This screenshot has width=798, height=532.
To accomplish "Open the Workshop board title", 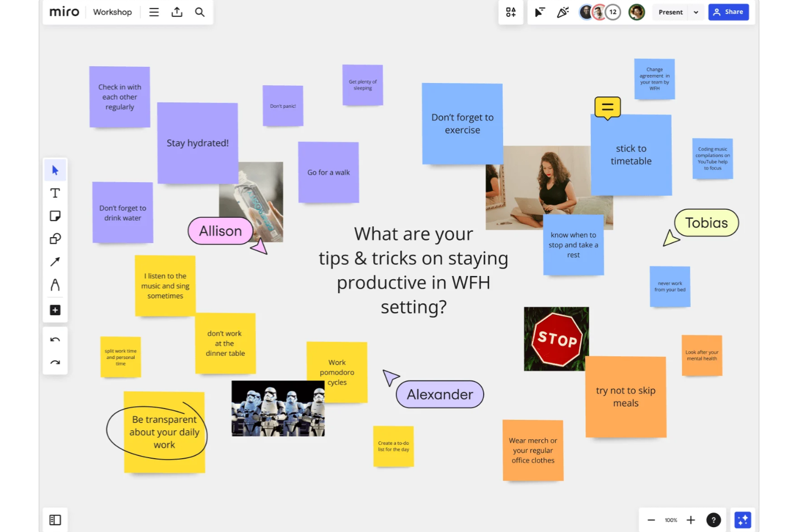I will pyautogui.click(x=112, y=12).
